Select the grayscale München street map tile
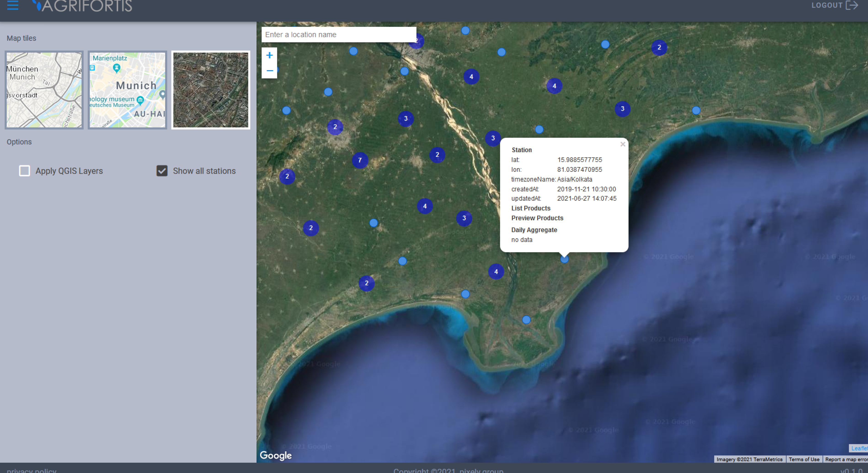Viewport: 868px width, 473px height. pos(44,90)
